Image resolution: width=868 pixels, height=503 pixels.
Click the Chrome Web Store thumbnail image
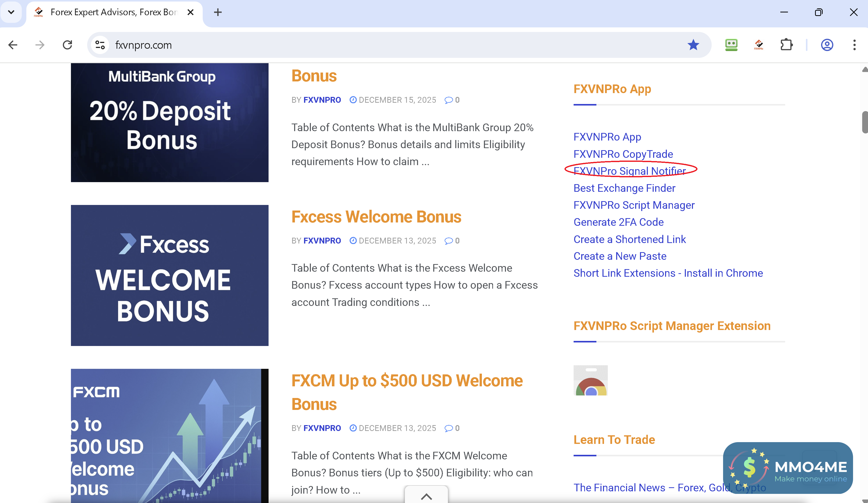click(590, 380)
